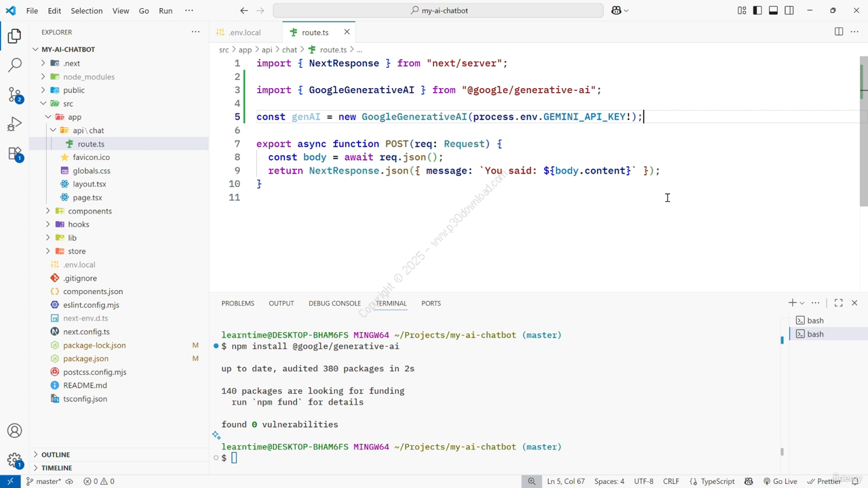This screenshot has width=868, height=488.
Task: Click the Split Editor Right icon
Action: [x=839, y=32]
